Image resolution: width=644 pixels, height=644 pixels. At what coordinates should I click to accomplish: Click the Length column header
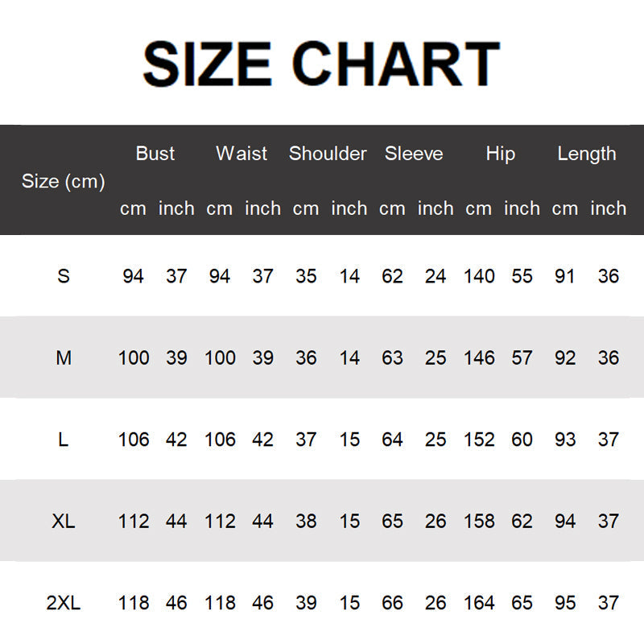click(x=587, y=154)
